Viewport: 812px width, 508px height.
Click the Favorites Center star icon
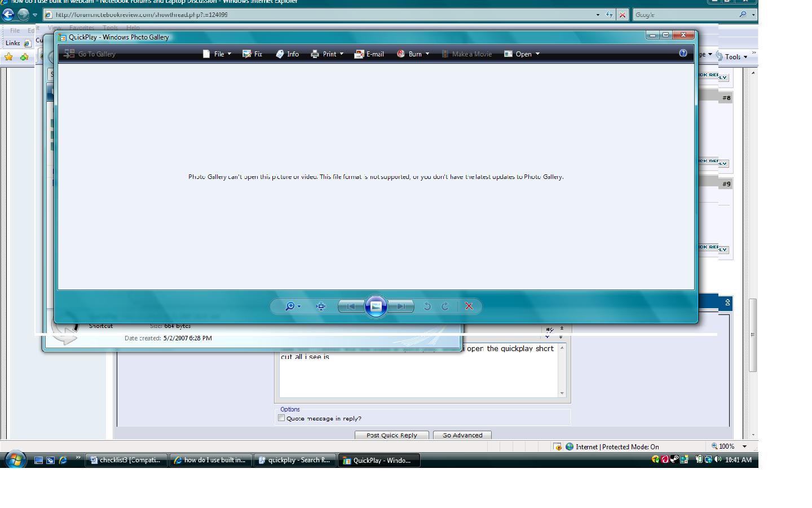point(8,56)
